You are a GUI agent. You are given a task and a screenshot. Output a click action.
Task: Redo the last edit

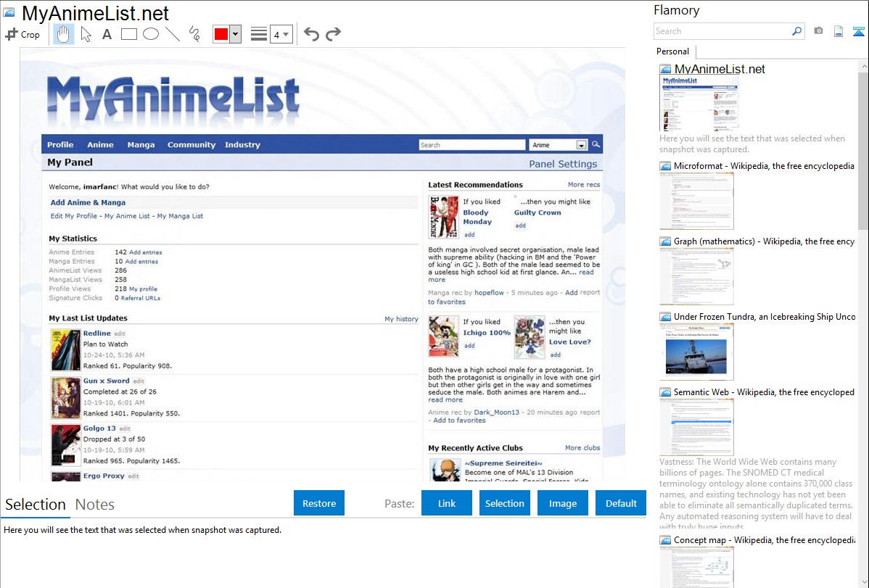[333, 34]
